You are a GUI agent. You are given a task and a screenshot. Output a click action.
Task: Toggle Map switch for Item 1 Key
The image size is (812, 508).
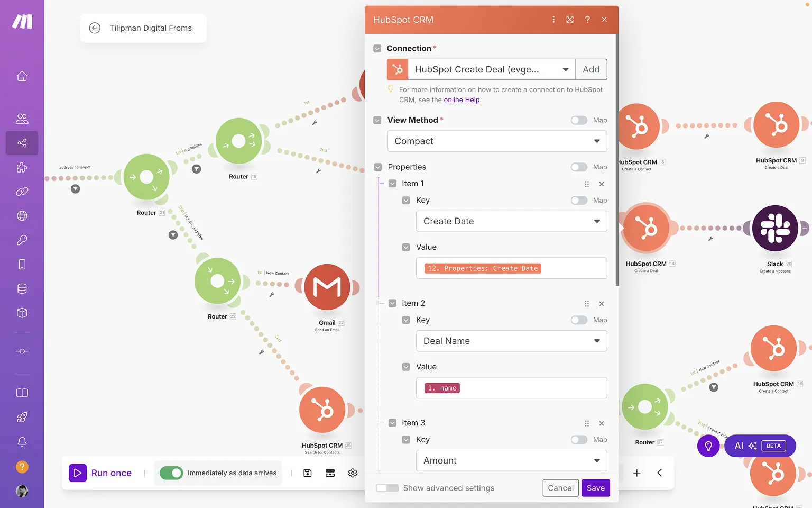(x=579, y=201)
